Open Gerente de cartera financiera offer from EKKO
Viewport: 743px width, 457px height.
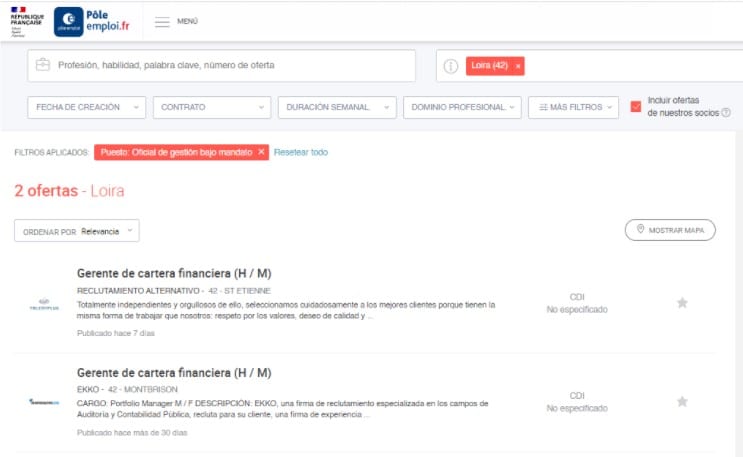tap(174, 373)
